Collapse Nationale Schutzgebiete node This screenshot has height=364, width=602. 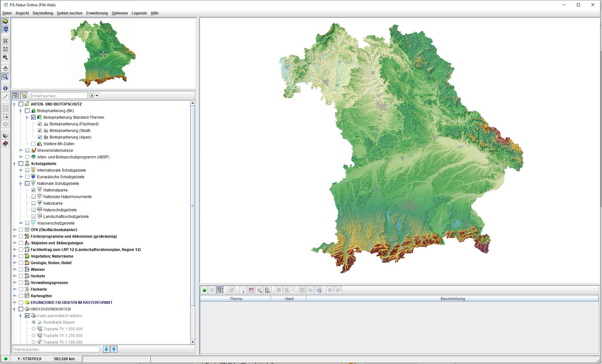[x=21, y=184]
